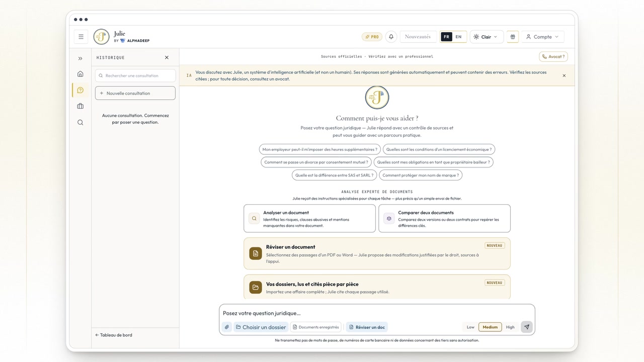Select High effort level
The height and width of the screenshot is (362, 644).
pos(510,327)
